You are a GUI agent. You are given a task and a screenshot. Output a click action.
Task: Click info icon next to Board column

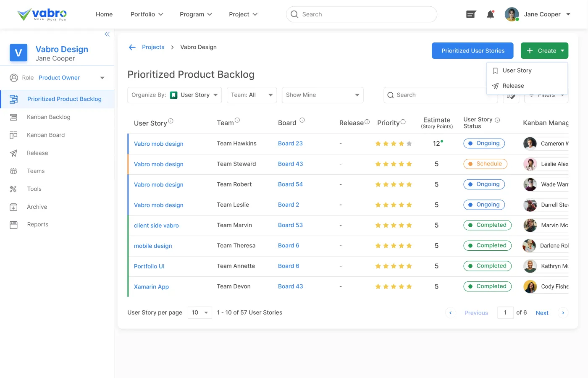[302, 120]
